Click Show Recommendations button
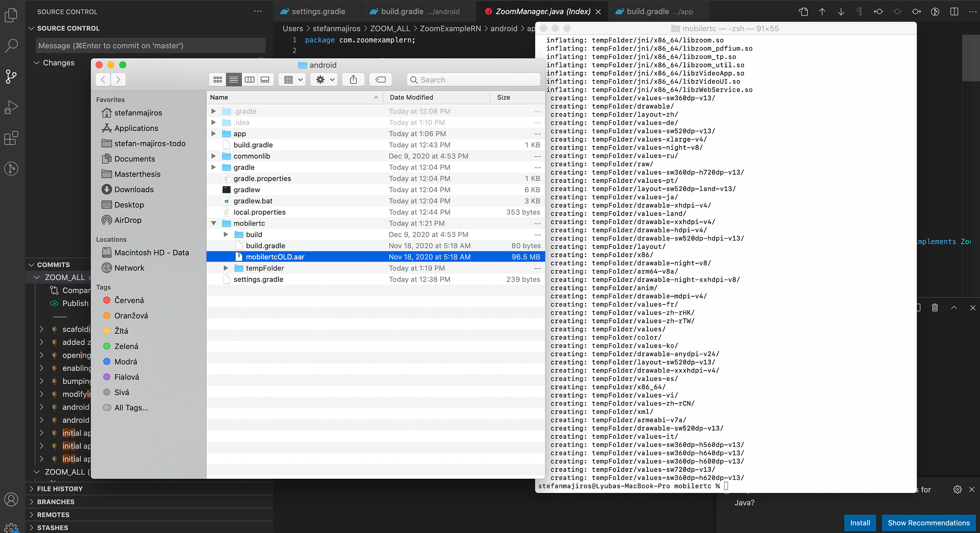The width and height of the screenshot is (980, 533). pyautogui.click(x=928, y=523)
